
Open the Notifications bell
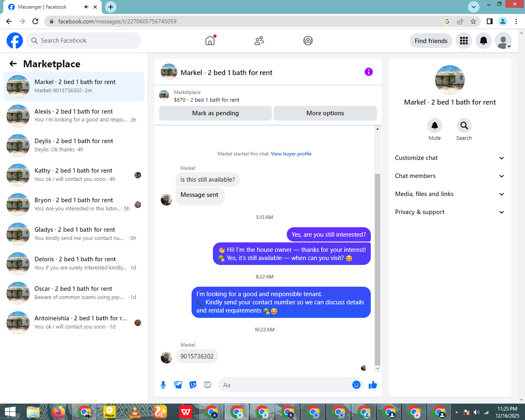pyautogui.click(x=484, y=41)
